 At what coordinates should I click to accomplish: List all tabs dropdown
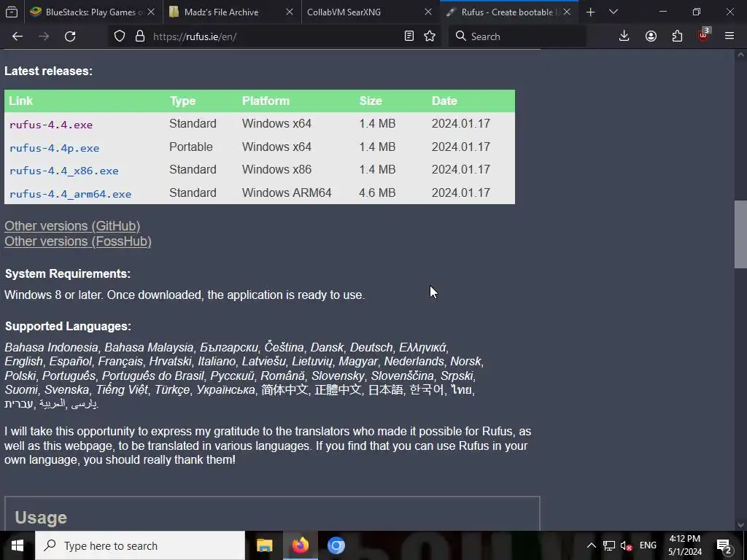(613, 12)
